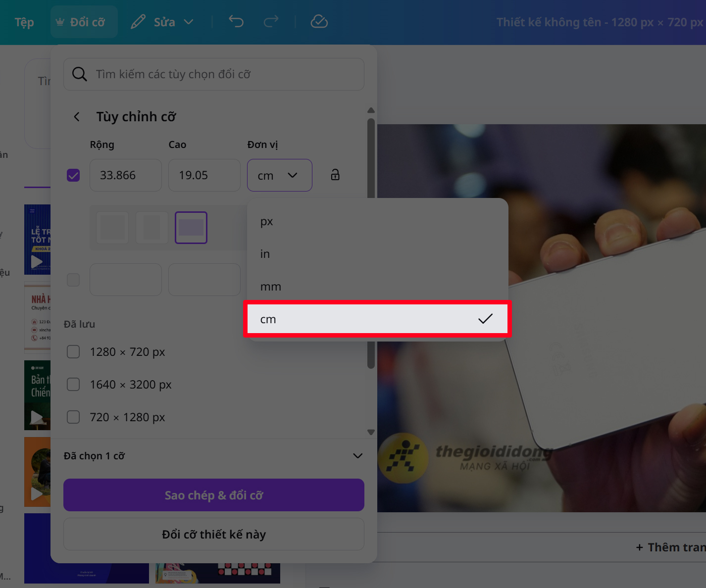
Task: Click the magnifier icon in the resize search bar
Action: 79,74
